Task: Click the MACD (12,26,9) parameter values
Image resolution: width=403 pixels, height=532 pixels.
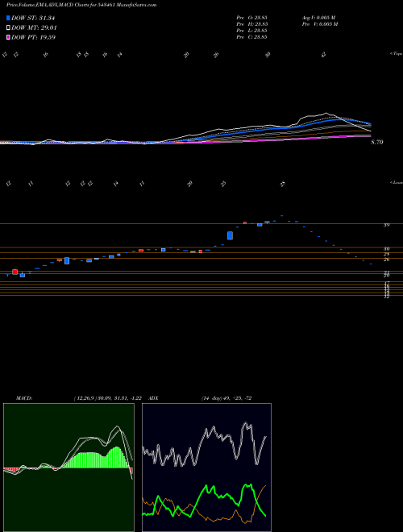Action: [x=110, y=398]
